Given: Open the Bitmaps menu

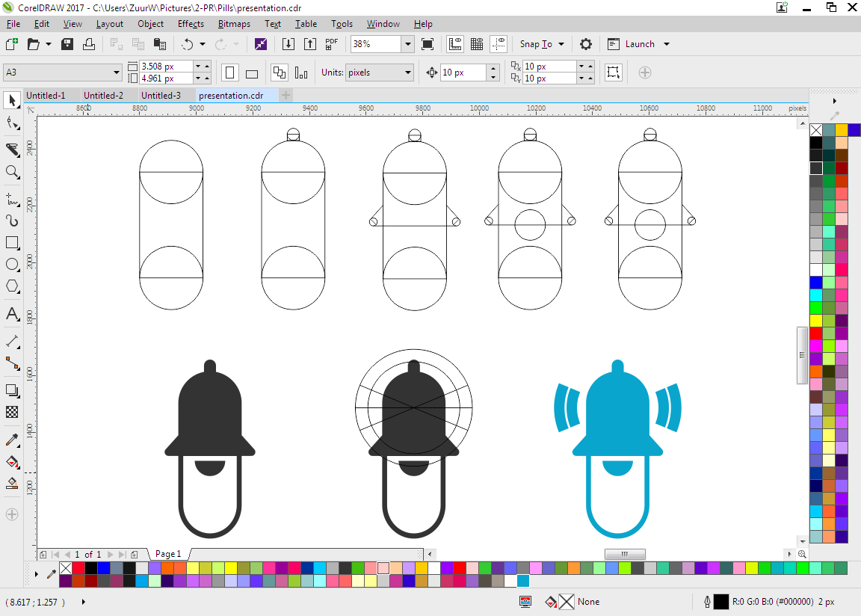Looking at the screenshot, I should coord(234,24).
